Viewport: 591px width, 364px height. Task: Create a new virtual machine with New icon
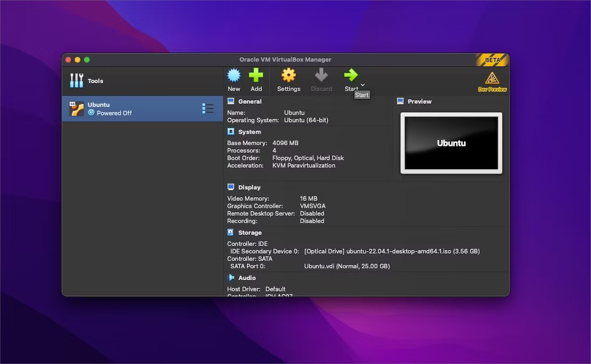coord(233,79)
